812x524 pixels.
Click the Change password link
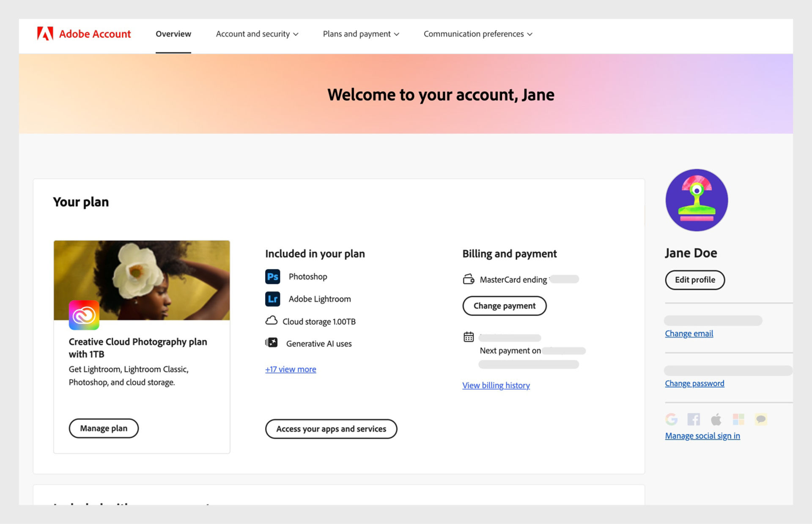[694, 383]
